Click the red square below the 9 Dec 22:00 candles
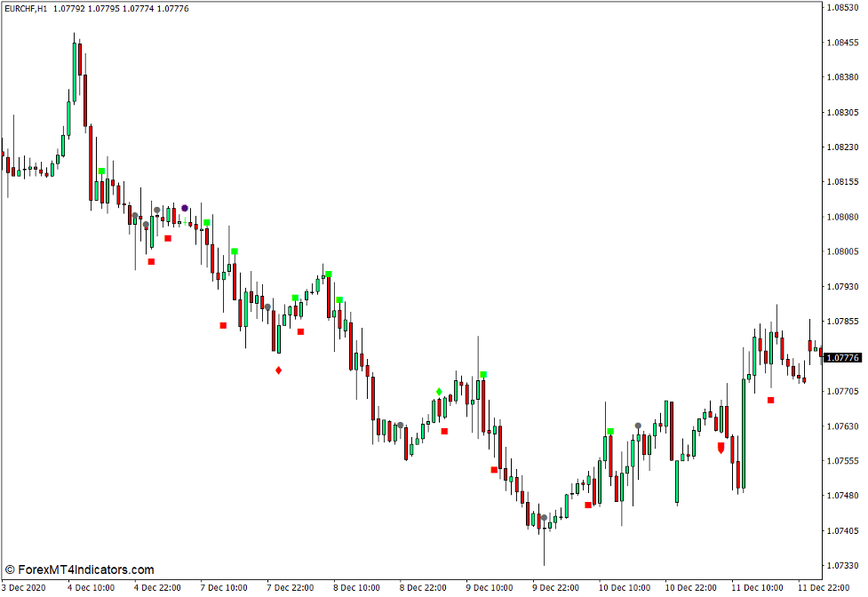Screen dimensions: 868x597 pyautogui.click(x=587, y=505)
